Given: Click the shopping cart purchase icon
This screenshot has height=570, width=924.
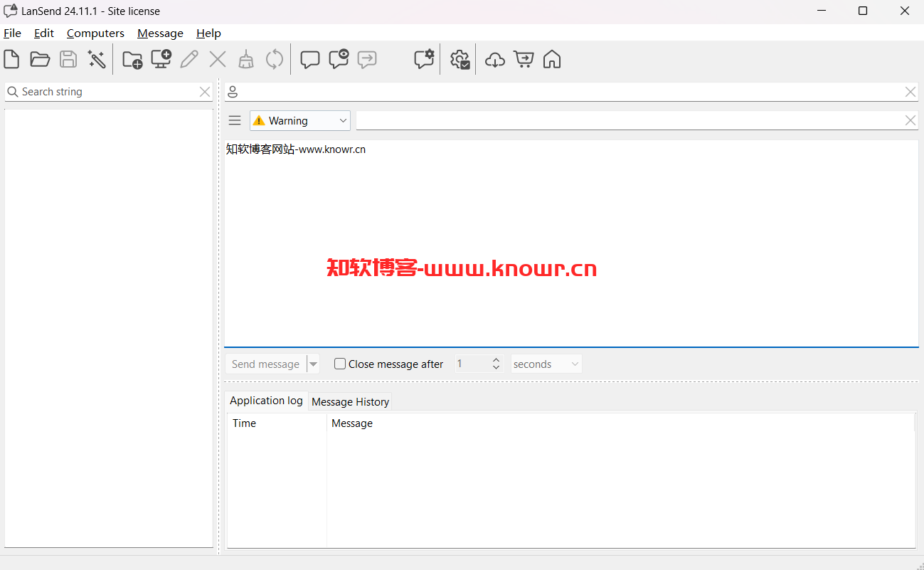Looking at the screenshot, I should tap(524, 59).
